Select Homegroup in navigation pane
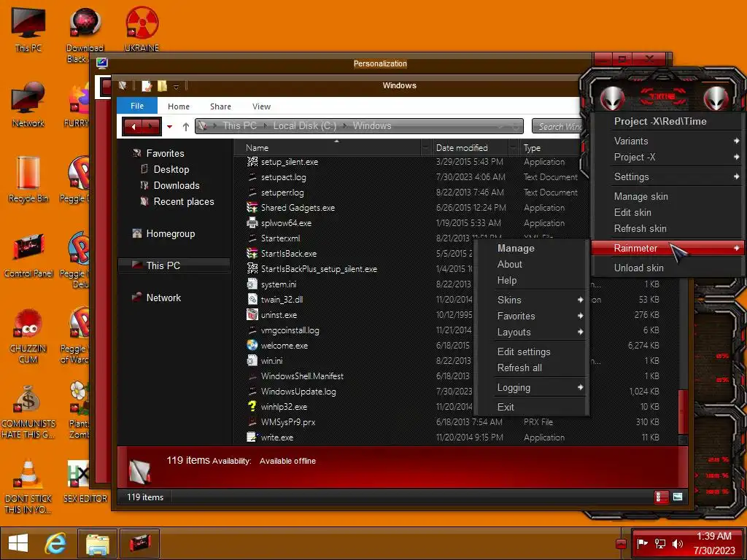747x560 pixels. (x=170, y=234)
